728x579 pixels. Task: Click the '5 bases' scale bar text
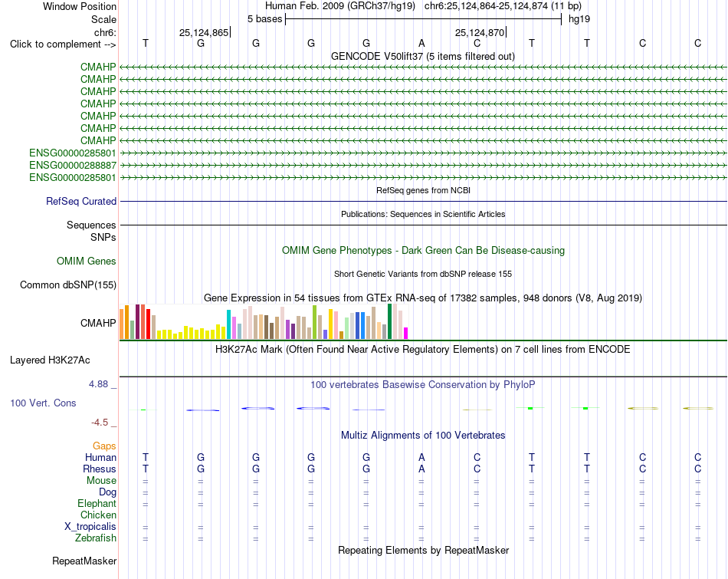point(264,19)
